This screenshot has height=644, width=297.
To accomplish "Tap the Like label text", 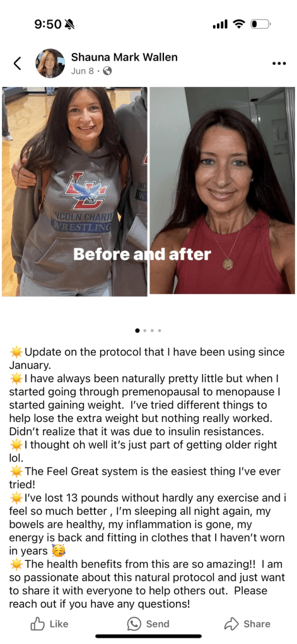I will click(59, 624).
